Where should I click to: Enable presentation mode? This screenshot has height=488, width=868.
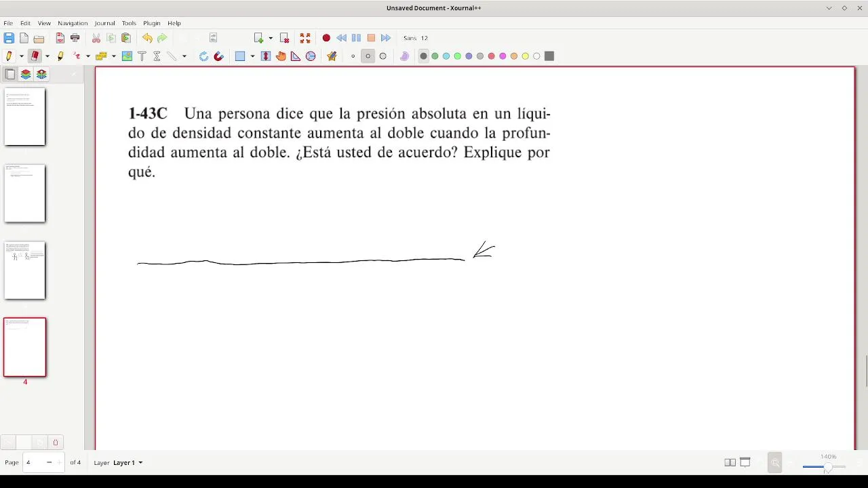[x=745, y=462]
